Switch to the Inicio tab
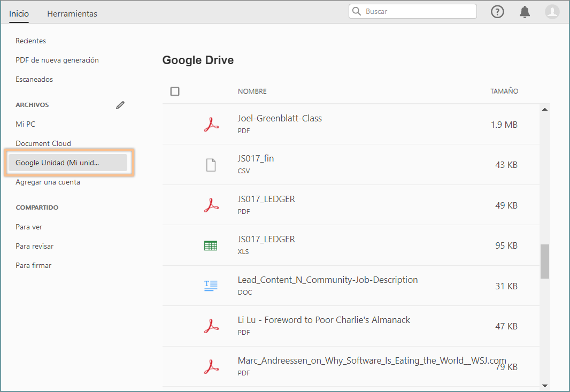 pyautogui.click(x=19, y=13)
